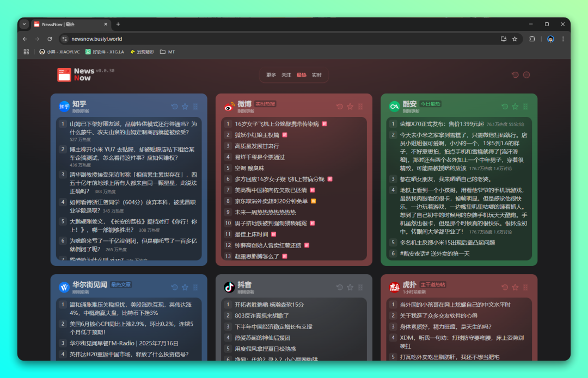Star the 华尔街见闻 card as favorite
Screen dimensions: 588x378
tap(185, 287)
